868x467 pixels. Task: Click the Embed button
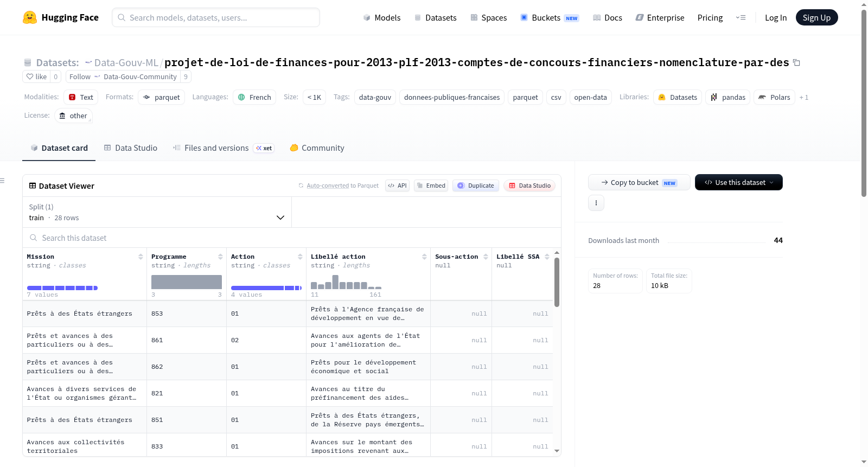point(431,185)
